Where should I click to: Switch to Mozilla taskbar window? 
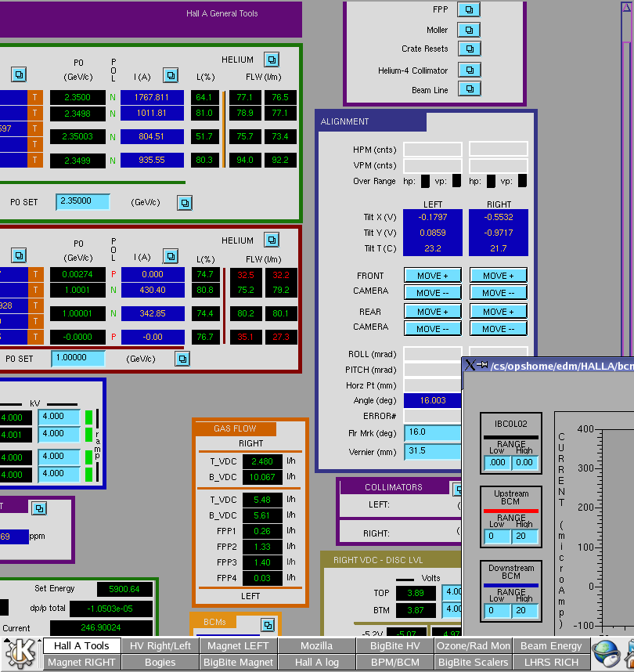pos(316,645)
